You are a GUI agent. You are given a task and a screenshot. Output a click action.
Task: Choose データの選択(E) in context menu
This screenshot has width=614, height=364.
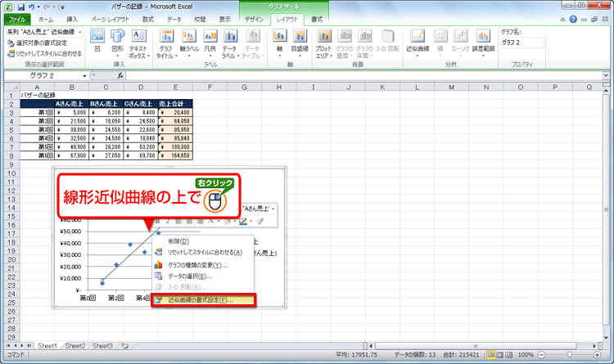(202, 276)
